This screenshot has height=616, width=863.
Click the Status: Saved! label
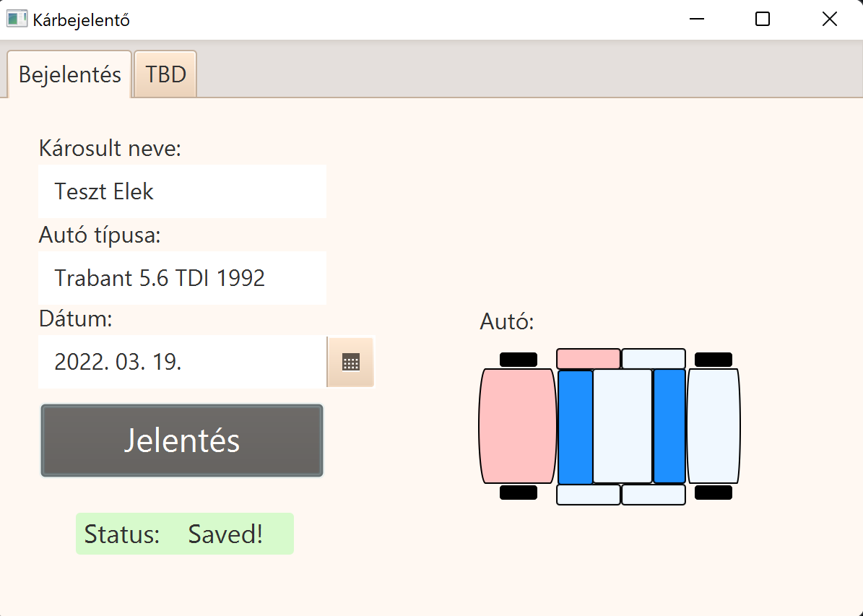[x=185, y=534]
